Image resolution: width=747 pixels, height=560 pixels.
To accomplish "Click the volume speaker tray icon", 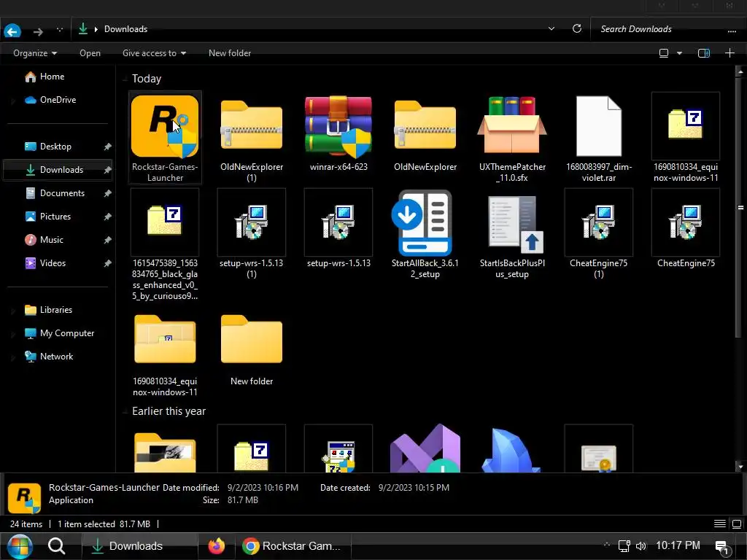I will point(640,545).
